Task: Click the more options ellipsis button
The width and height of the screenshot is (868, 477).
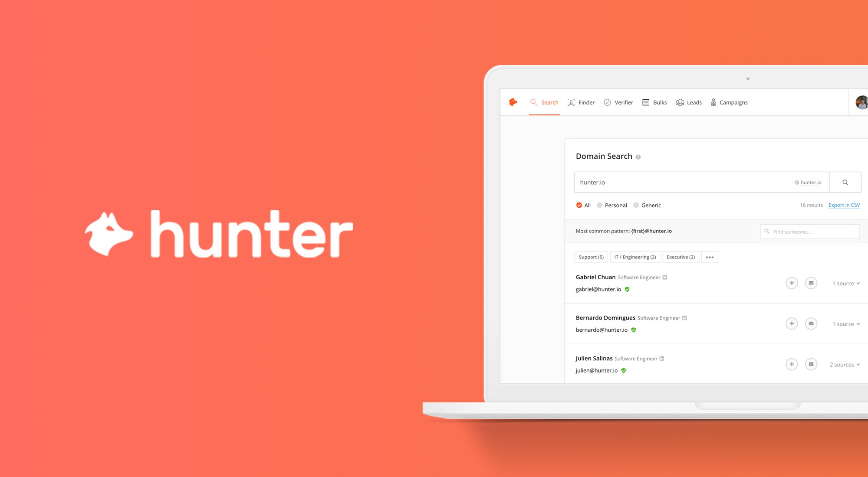Action: 710,257
